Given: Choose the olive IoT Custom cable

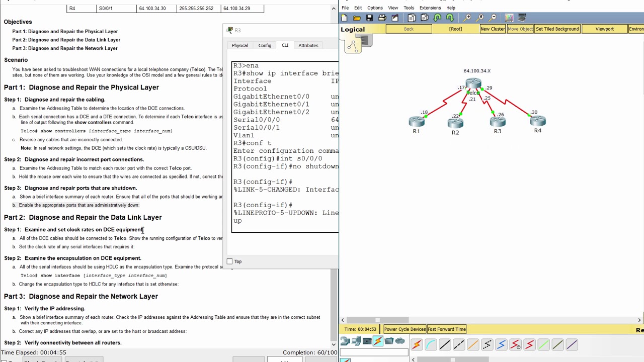Looking at the screenshot, I should click(x=557, y=345).
